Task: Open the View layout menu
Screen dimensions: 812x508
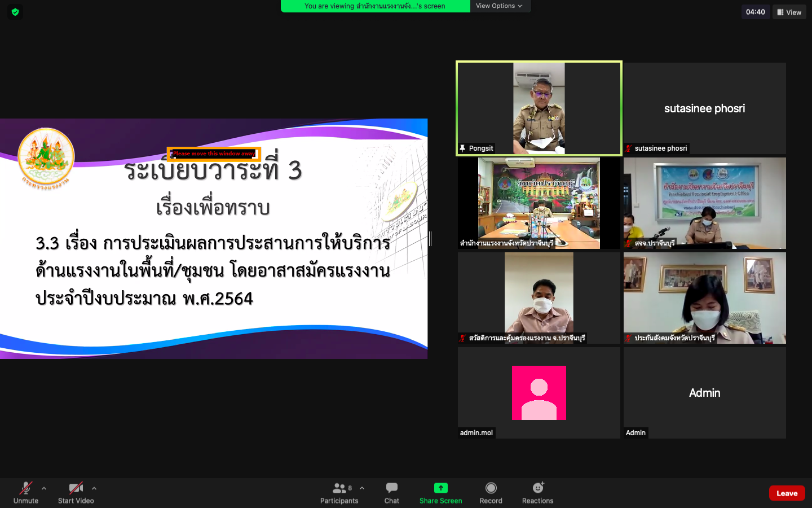Action: point(789,12)
